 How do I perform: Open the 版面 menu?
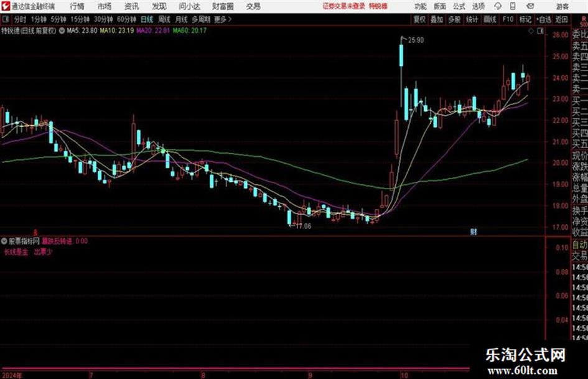(439, 6)
